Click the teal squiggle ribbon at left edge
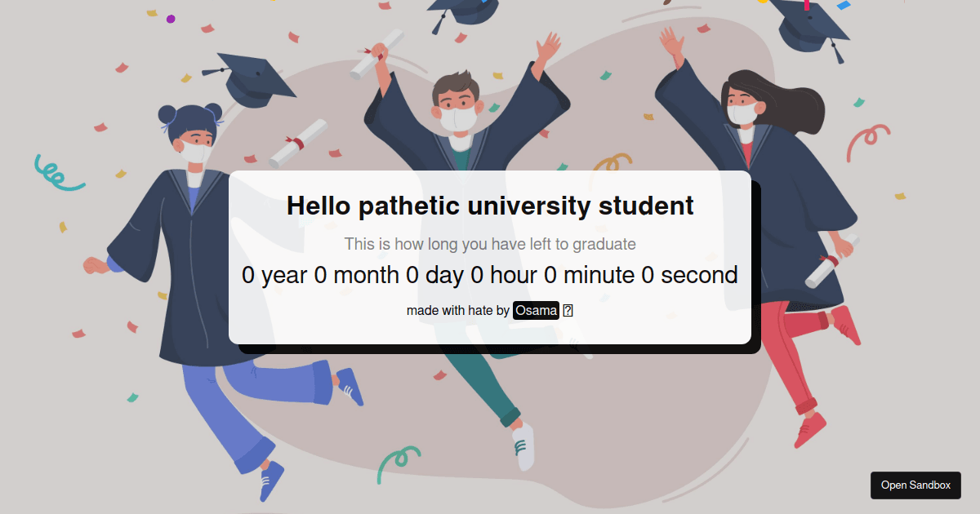 point(57,173)
